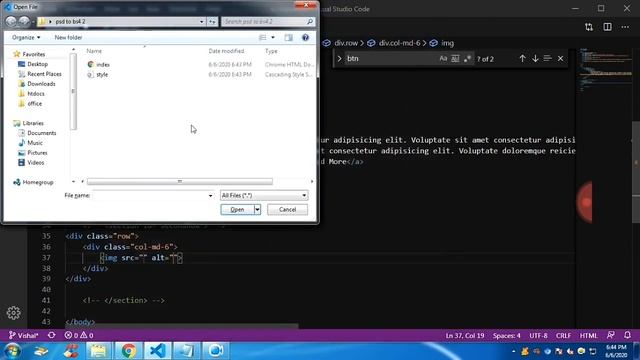
Task: Open dialog help icon
Action: [x=305, y=38]
